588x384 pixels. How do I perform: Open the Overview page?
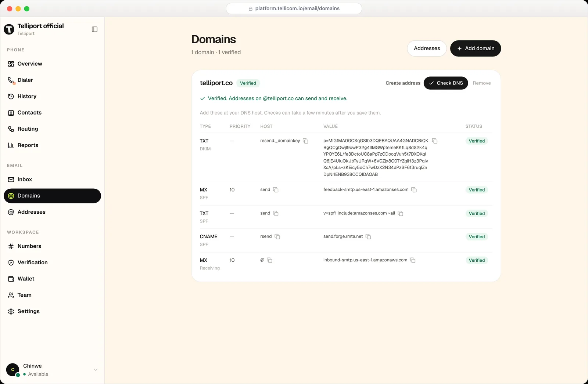(52, 64)
